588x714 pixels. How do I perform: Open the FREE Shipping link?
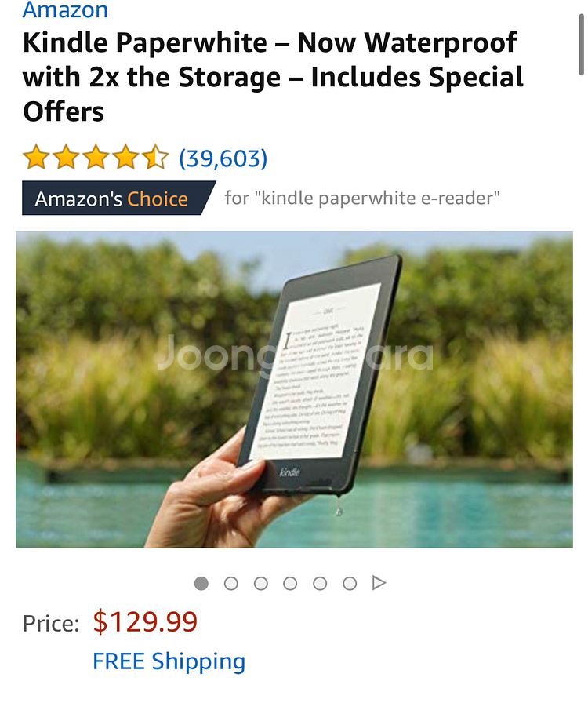pyautogui.click(x=169, y=661)
